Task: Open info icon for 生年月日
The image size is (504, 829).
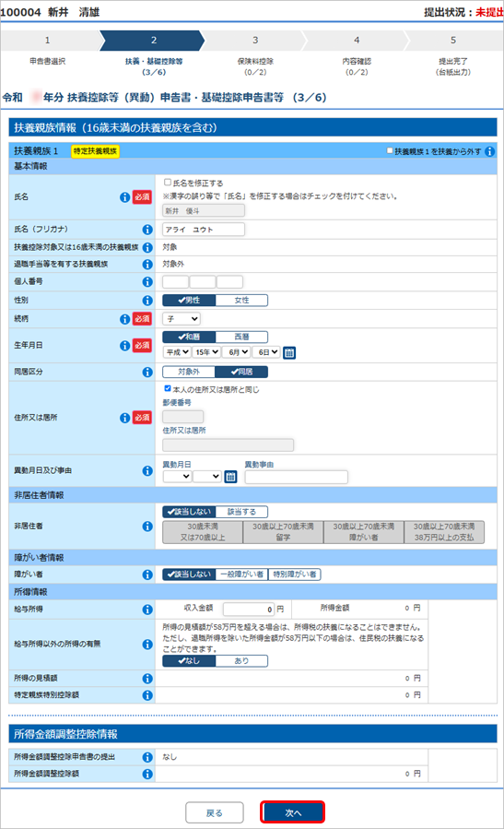Action: click(124, 345)
